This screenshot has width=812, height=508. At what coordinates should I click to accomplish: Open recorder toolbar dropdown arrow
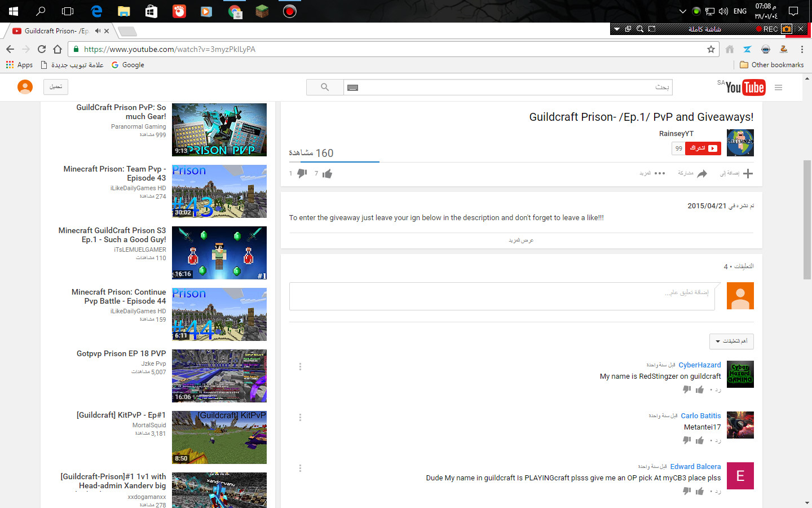click(x=617, y=29)
